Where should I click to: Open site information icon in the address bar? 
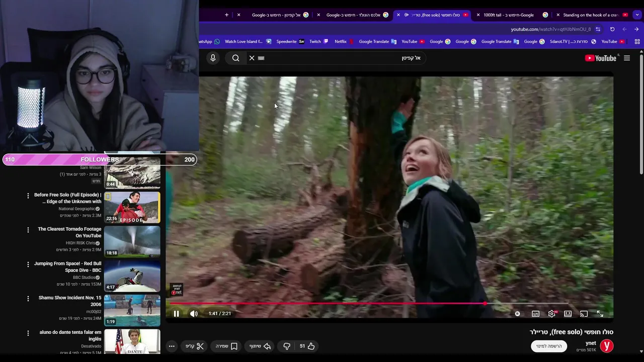point(598,29)
